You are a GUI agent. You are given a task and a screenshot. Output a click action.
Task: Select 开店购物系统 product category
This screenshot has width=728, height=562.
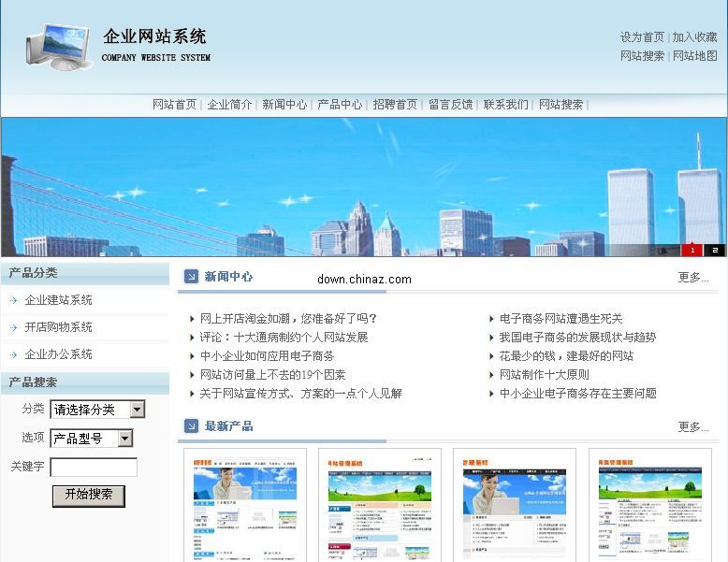pos(58,327)
